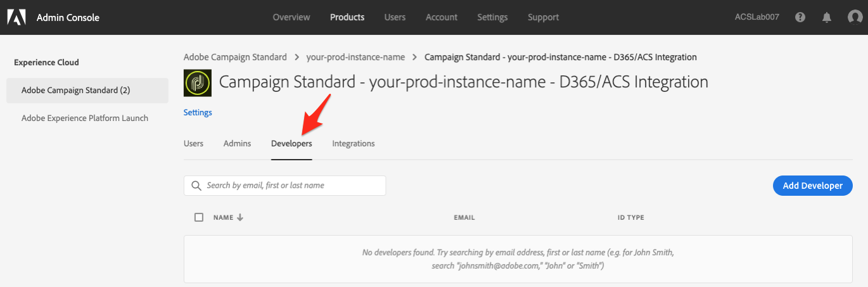Open the Settings link under product title
Screen dimensions: 868x287
click(x=198, y=113)
